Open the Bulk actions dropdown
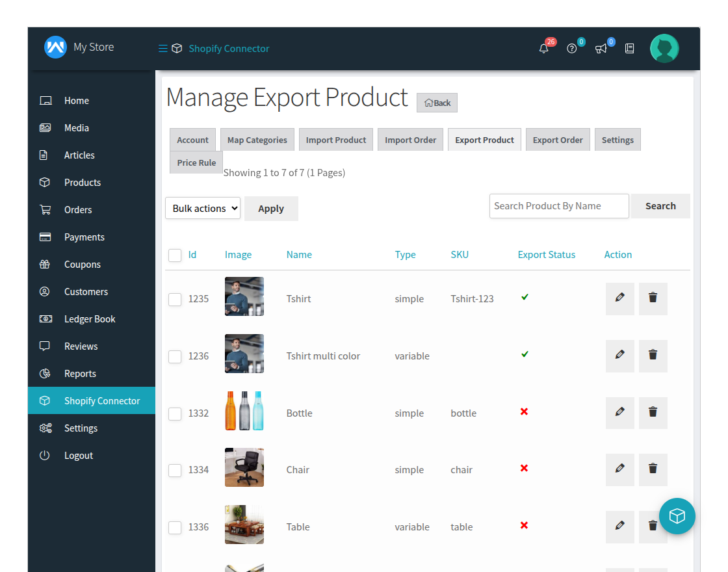Screen dimensions: 728x572 [x=202, y=208]
